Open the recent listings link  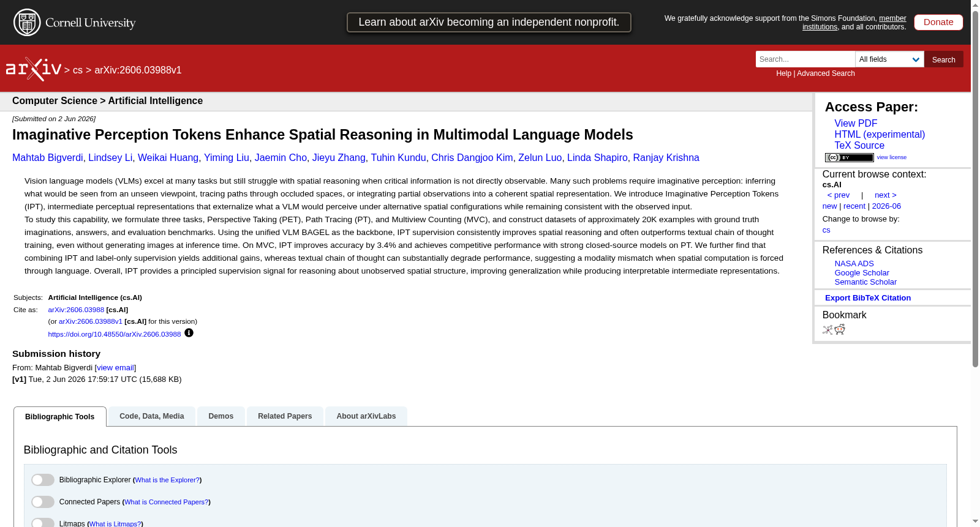click(854, 206)
